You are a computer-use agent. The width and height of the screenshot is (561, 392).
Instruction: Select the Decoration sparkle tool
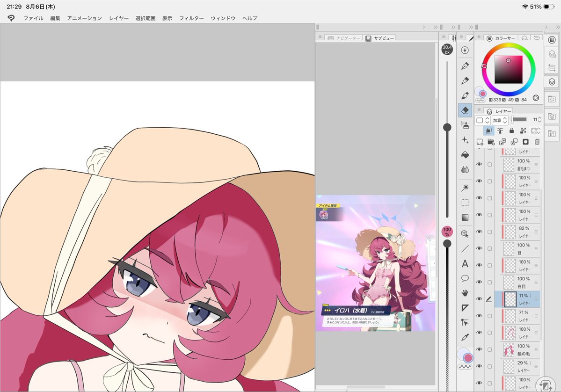[x=465, y=140]
